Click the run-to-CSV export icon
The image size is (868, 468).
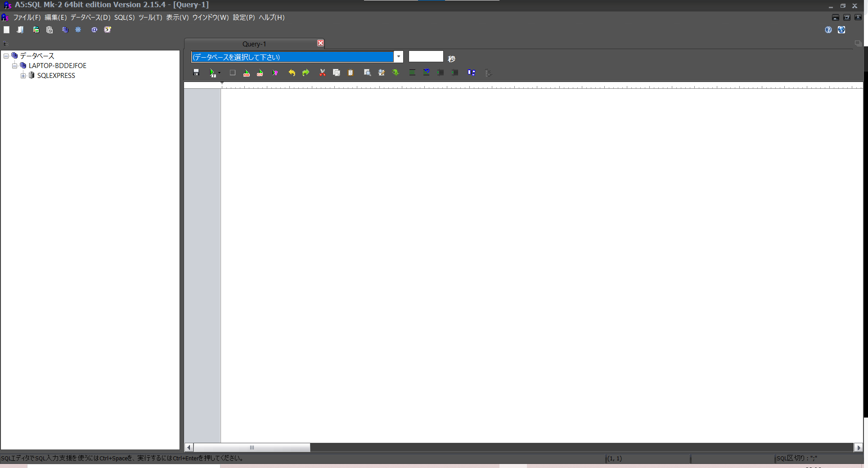(x=260, y=73)
